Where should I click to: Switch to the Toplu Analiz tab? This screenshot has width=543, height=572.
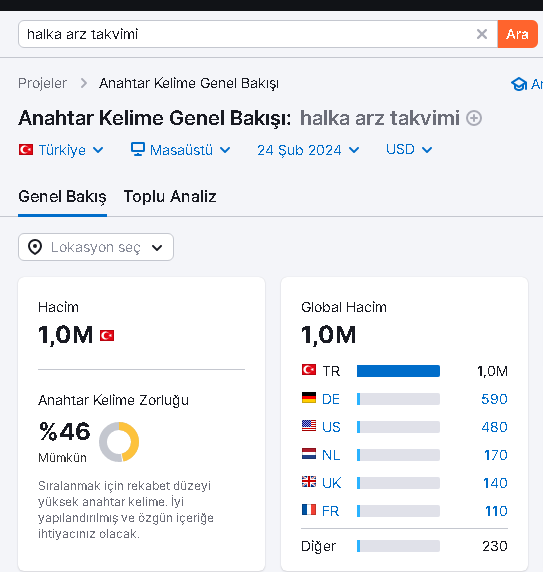170,197
